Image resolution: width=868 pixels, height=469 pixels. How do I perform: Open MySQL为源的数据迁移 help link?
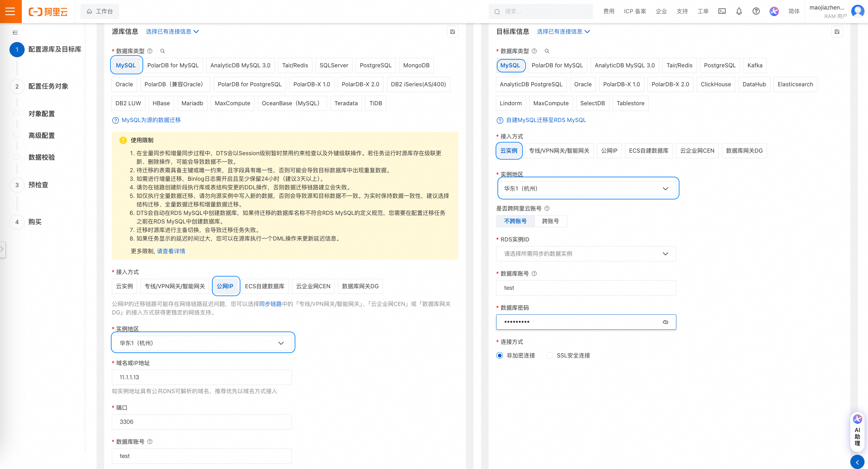coord(151,120)
